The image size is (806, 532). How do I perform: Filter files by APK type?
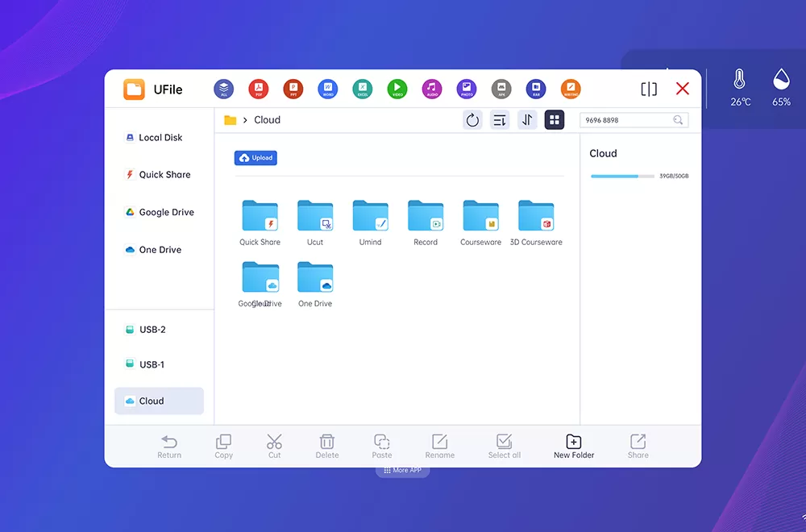pyautogui.click(x=501, y=89)
